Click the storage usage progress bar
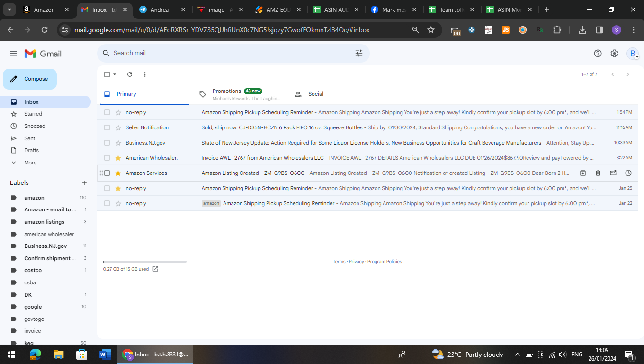 pos(145,262)
